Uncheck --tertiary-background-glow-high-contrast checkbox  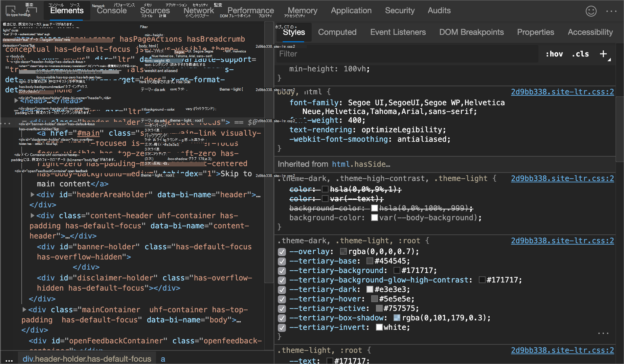(x=282, y=280)
